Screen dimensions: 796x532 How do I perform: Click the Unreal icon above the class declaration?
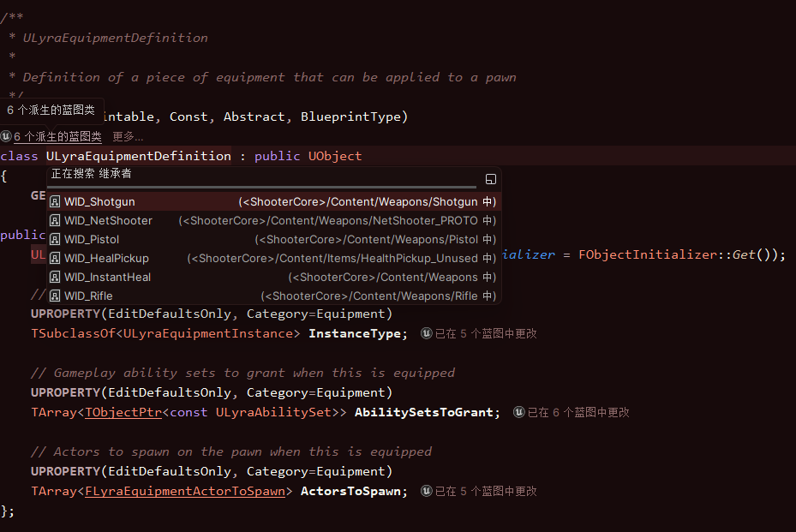click(x=6, y=136)
